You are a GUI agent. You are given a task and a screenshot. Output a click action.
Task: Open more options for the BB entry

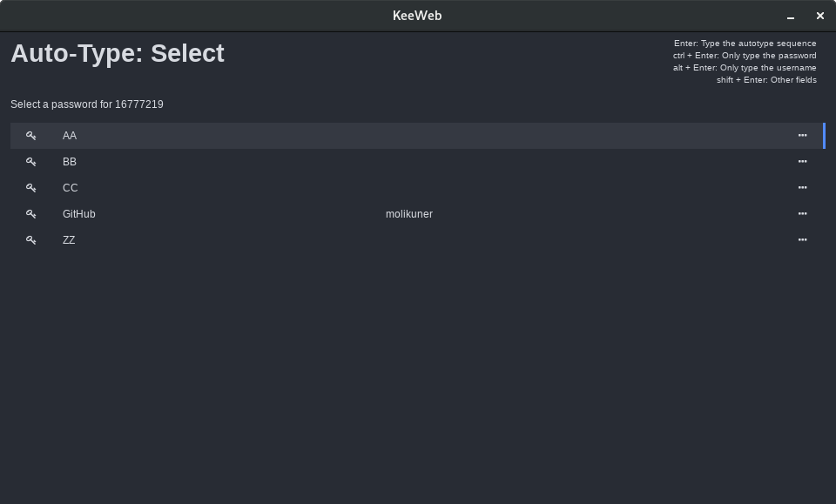[802, 162]
